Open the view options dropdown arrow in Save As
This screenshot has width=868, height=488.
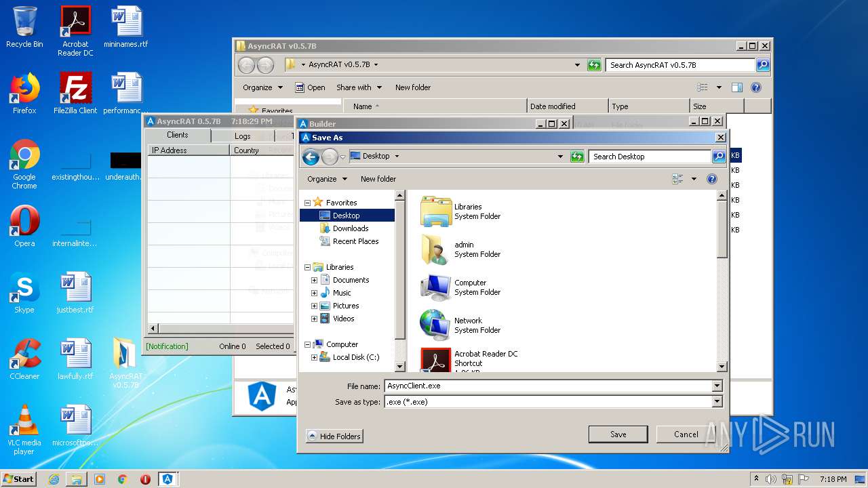694,179
